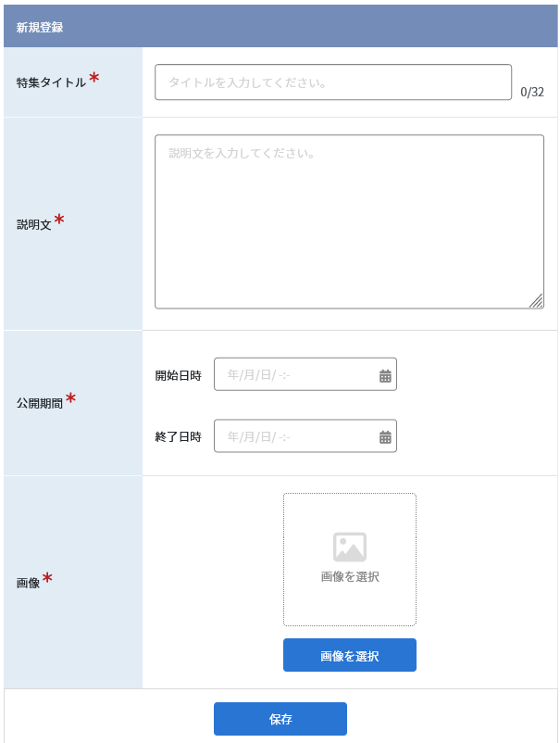Click the 保存 button
This screenshot has width=560, height=743.
pos(280,719)
